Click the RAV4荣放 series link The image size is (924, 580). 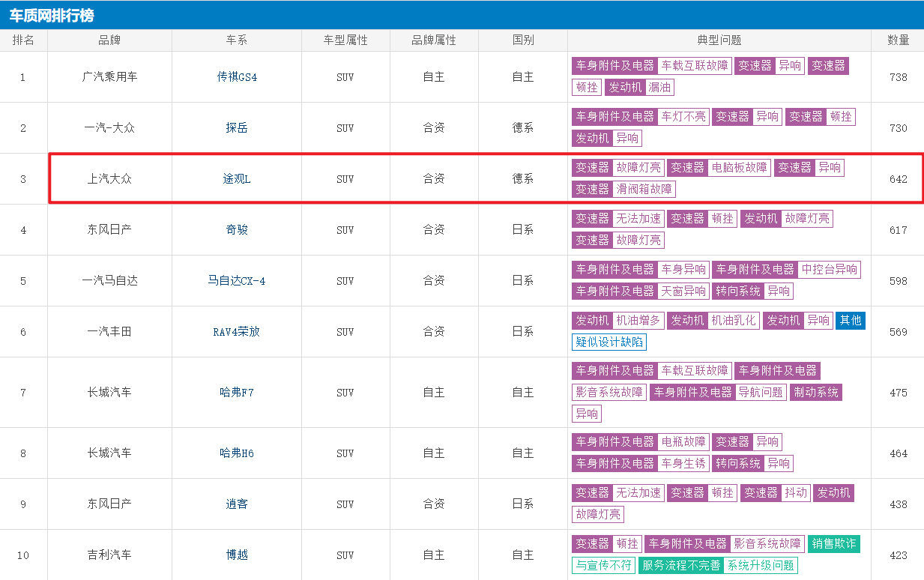click(237, 332)
